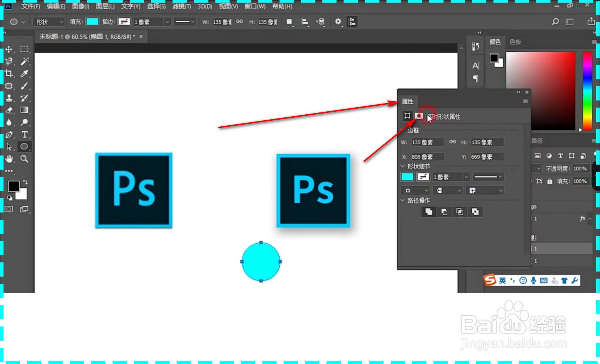Switch to the 色板 tab
Image resolution: width=600 pixels, height=364 pixels.
tap(515, 42)
